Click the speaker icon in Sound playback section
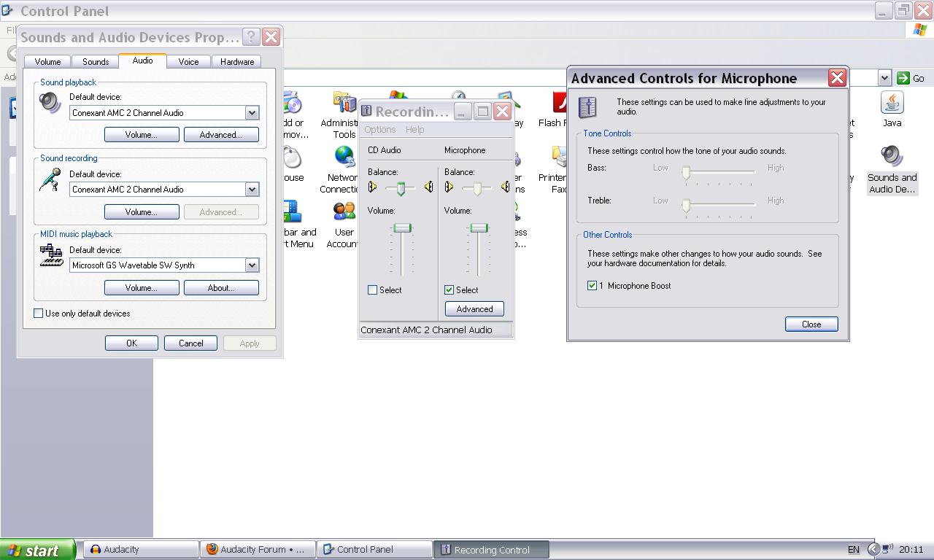 [49, 104]
